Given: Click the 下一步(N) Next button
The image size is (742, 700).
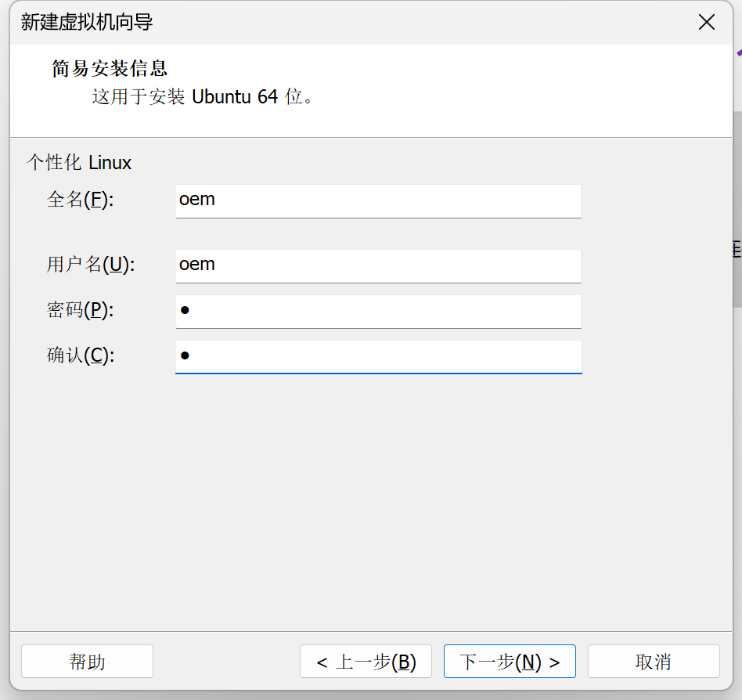Looking at the screenshot, I should tap(510, 661).
